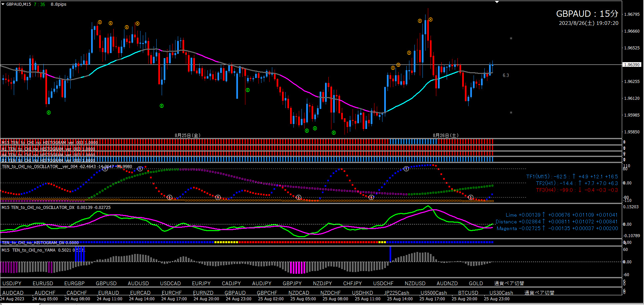Click the timestamp 2023/8/26(土) 19:07:20
Screen dimensions: 644x305
589,23
